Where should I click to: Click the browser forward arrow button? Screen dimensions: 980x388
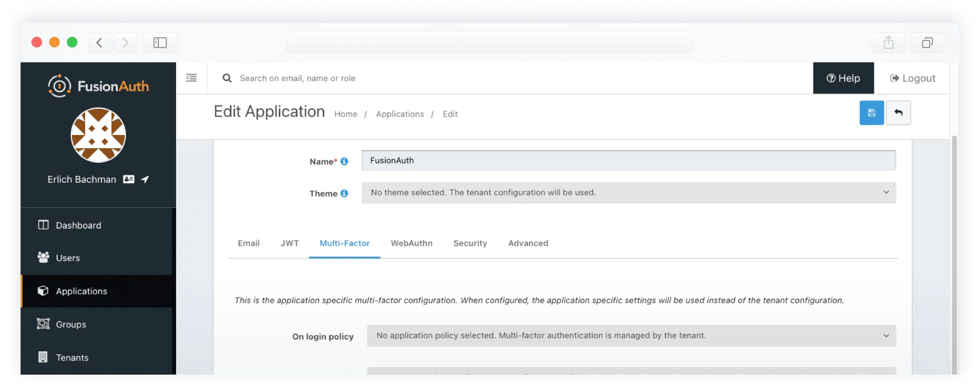tap(125, 43)
